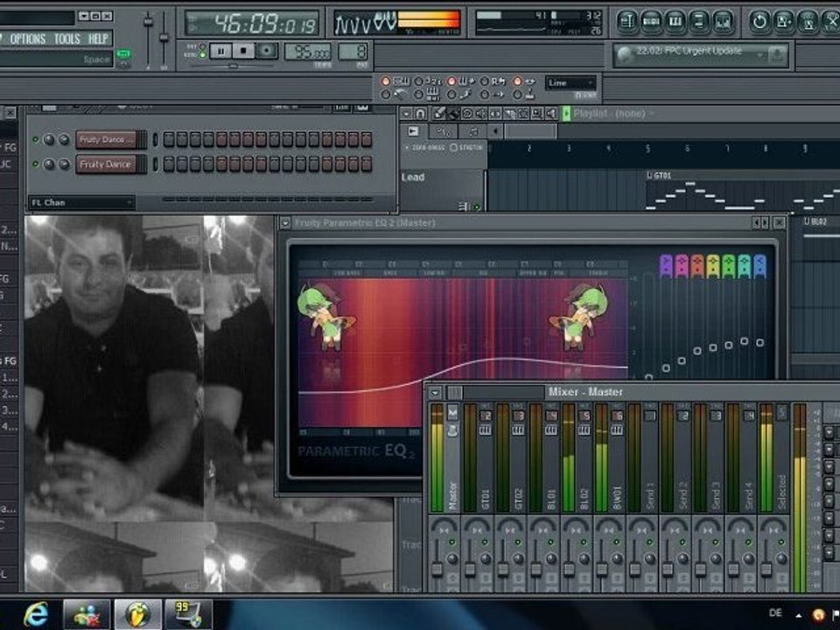Toggle GT01 mixer track mute LED
The height and width of the screenshot is (630, 840).
(485, 542)
